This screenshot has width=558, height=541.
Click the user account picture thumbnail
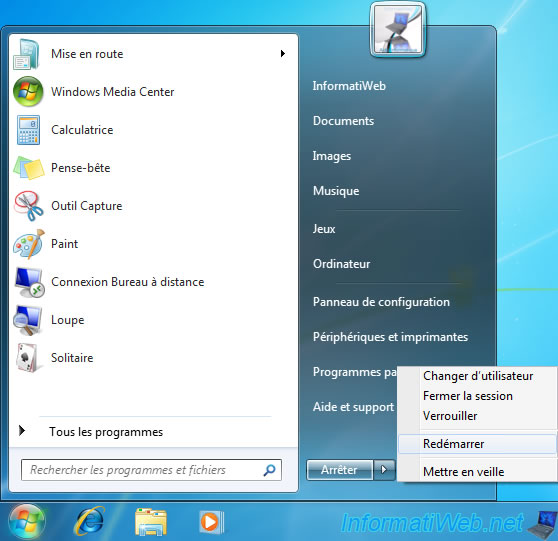[398, 30]
